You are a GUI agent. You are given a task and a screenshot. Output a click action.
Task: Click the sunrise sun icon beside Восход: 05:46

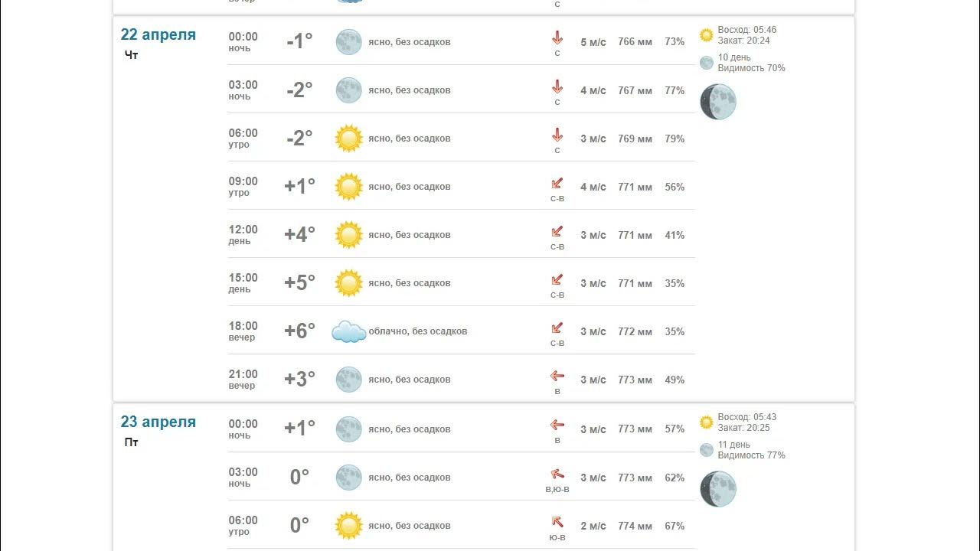click(707, 35)
